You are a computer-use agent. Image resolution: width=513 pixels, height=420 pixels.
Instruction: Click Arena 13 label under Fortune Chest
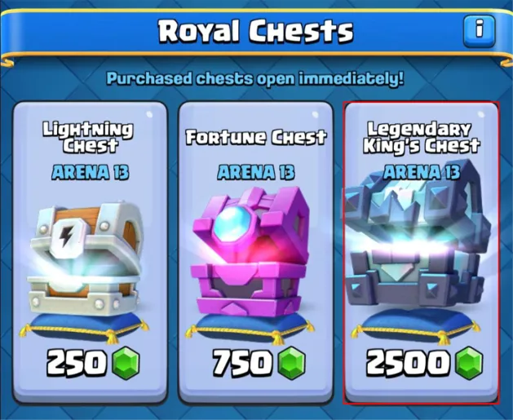tap(256, 172)
